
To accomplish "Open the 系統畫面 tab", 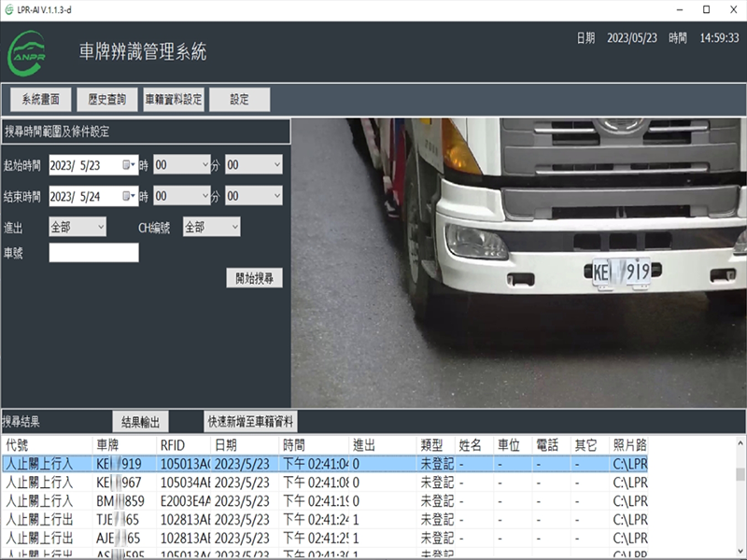I will 41,100.
